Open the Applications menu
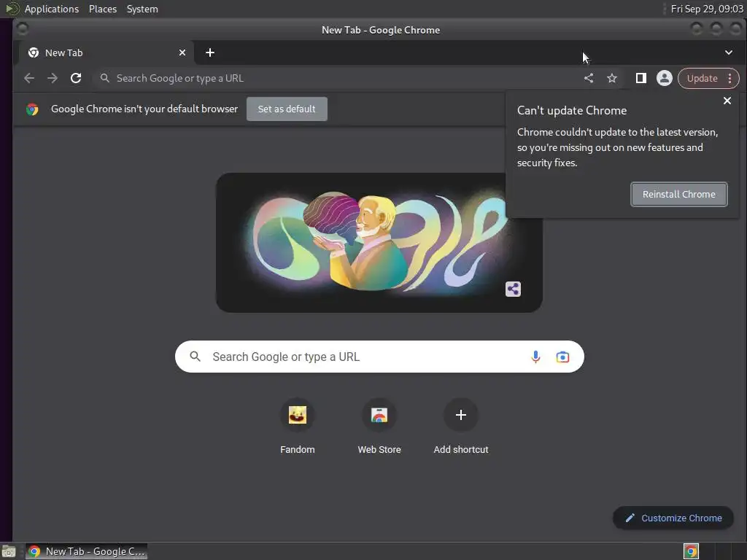 pyautogui.click(x=52, y=9)
